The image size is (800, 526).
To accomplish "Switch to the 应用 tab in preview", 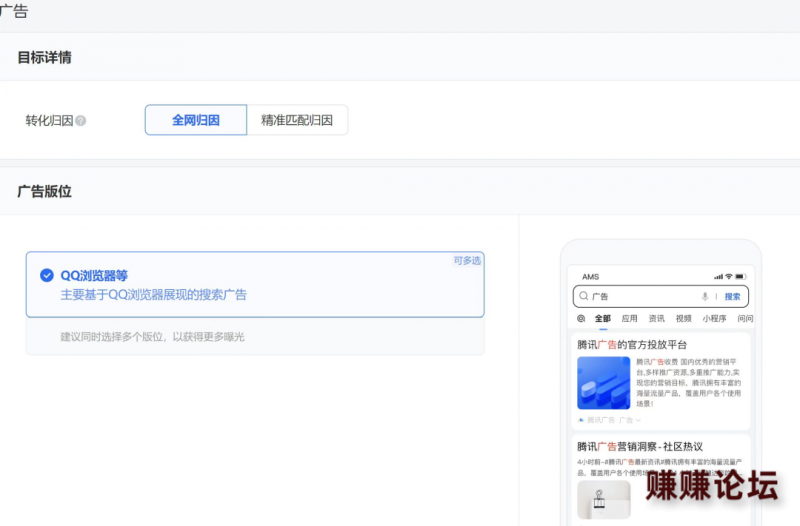I will point(630,318).
